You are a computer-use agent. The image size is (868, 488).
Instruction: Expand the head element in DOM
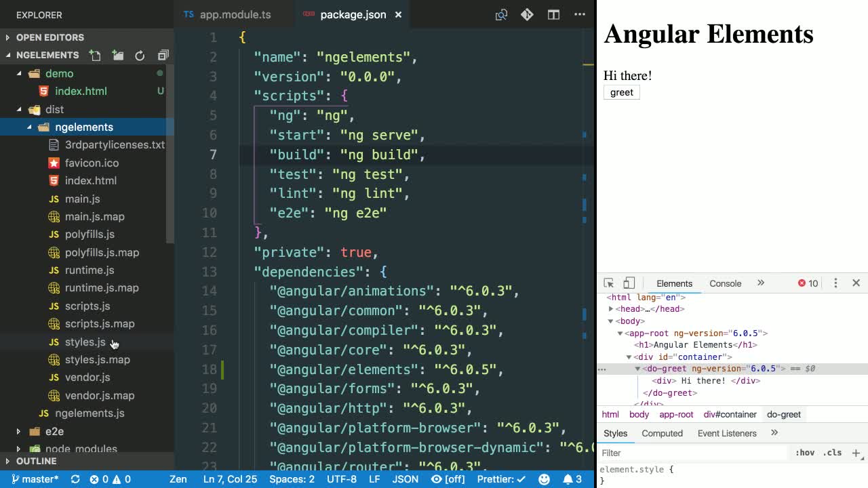point(611,309)
